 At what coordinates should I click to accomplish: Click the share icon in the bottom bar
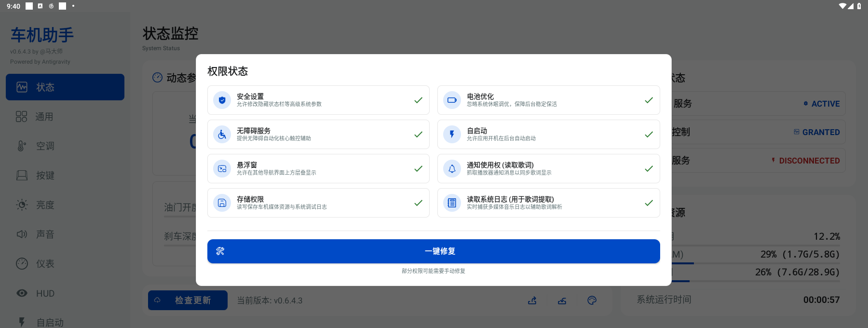pos(532,301)
